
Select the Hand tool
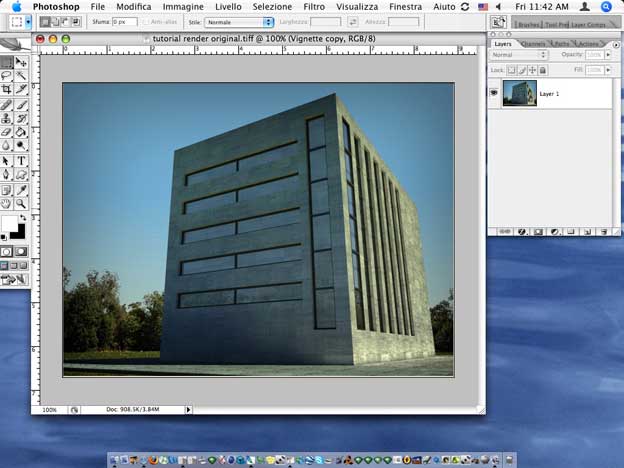[x=7, y=203]
